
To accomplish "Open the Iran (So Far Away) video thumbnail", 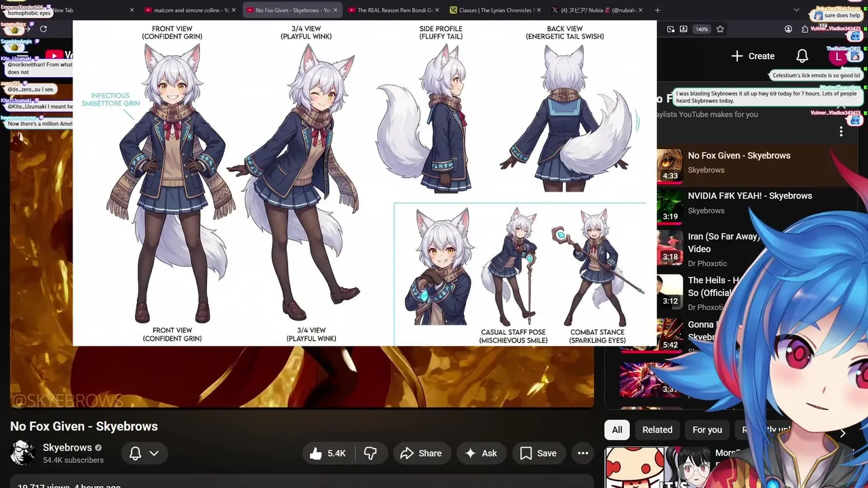I will (x=669, y=247).
